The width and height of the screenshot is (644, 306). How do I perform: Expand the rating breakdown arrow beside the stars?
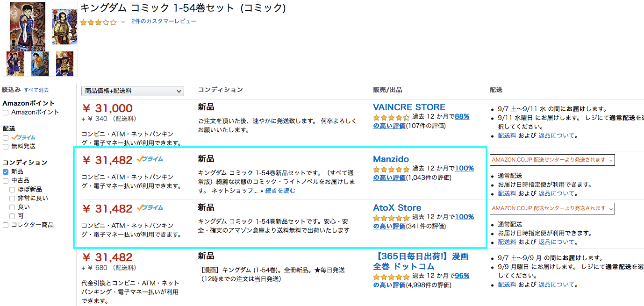click(123, 22)
